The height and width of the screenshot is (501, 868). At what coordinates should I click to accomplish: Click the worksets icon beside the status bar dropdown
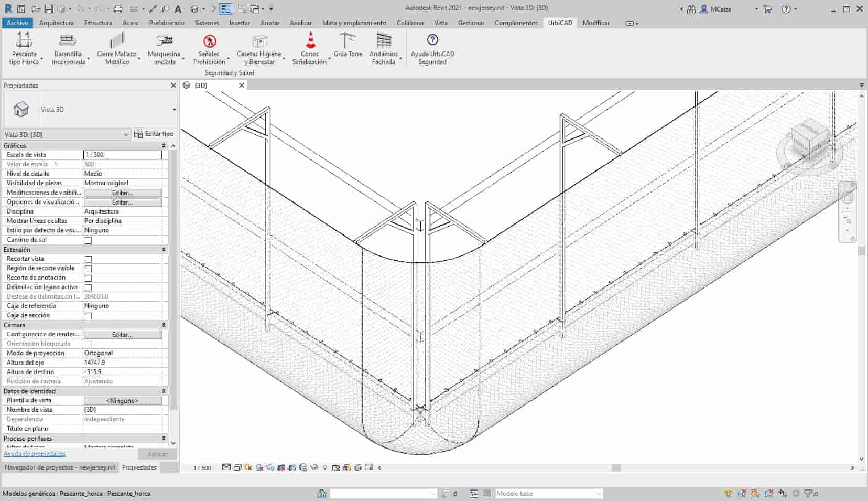(322, 494)
